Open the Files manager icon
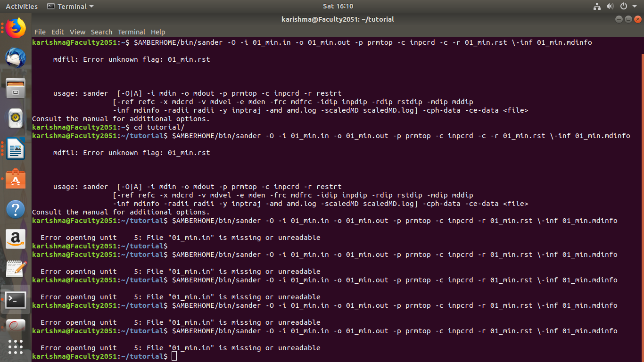The height and width of the screenshot is (362, 644). click(16, 88)
